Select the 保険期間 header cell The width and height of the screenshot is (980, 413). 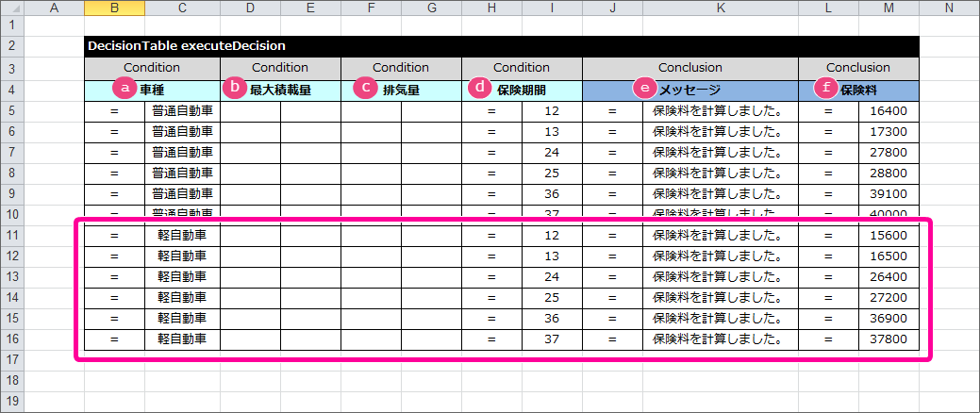(522, 90)
